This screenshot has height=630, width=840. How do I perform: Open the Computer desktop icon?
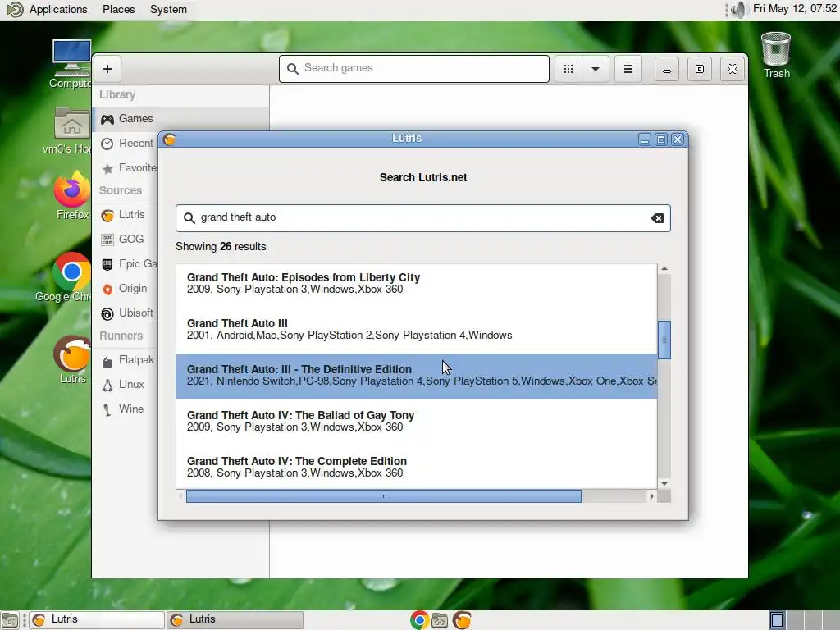pyautogui.click(x=72, y=63)
